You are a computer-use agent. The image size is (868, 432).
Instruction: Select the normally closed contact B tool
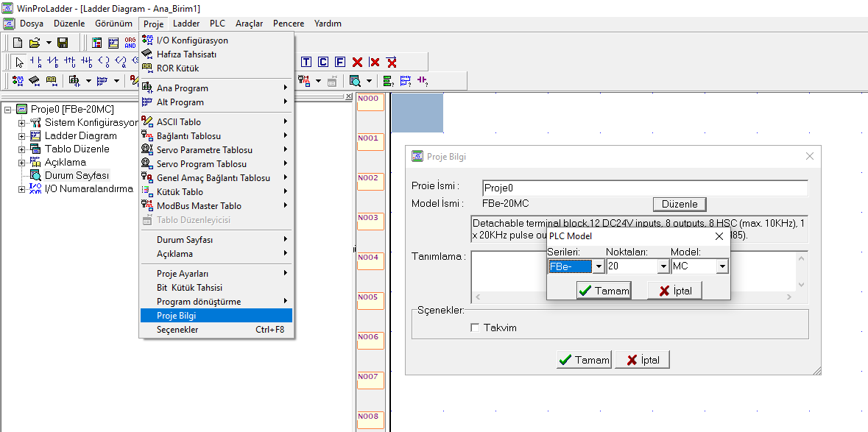click(x=52, y=62)
